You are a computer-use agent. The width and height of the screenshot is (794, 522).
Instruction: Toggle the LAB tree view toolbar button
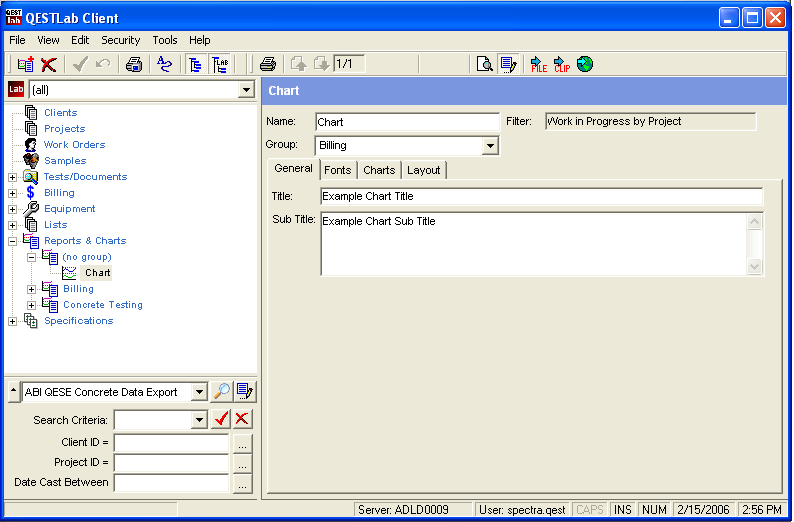coord(220,64)
